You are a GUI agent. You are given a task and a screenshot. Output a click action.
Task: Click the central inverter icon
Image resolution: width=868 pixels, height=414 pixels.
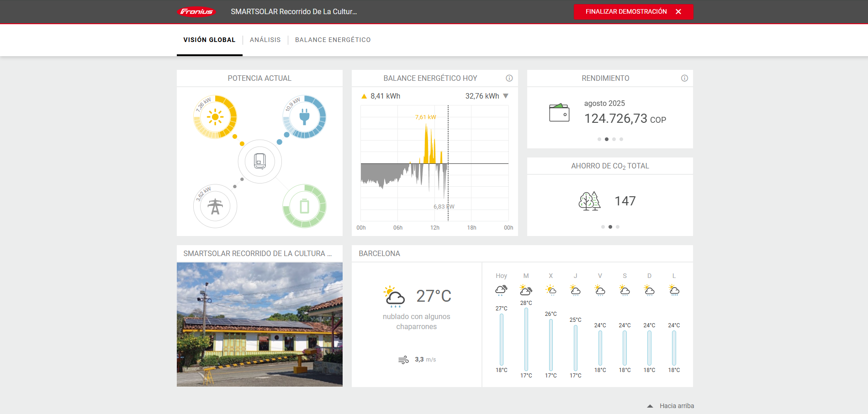[259, 161]
